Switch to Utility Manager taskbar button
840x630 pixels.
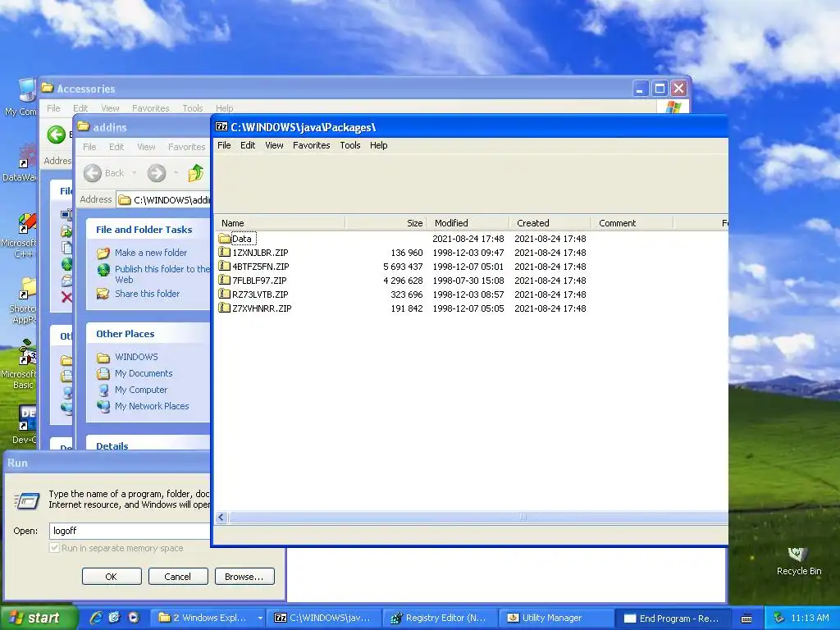555,618
